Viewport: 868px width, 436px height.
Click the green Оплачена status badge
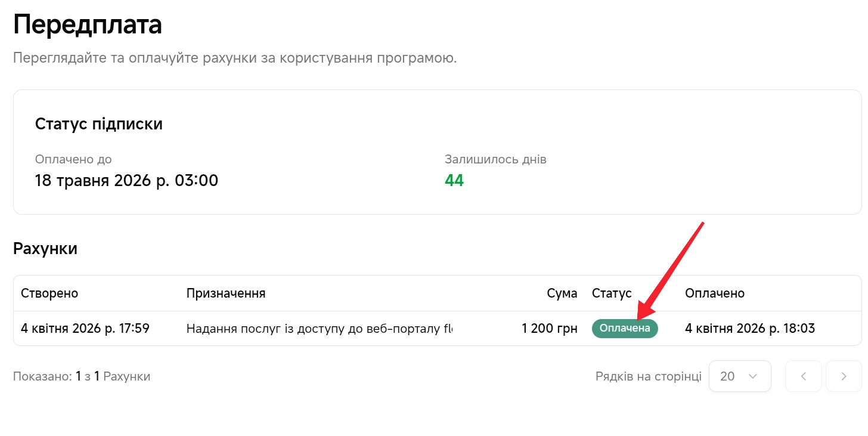click(x=624, y=329)
